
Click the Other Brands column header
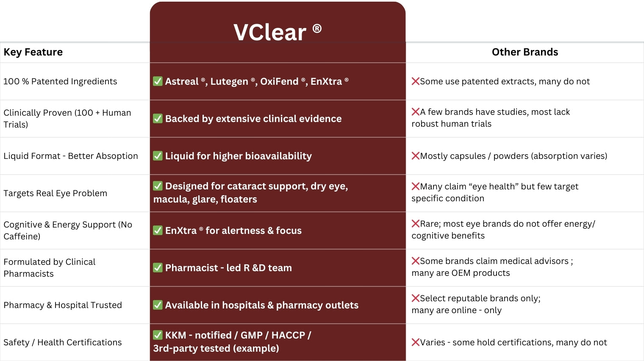coord(525,52)
